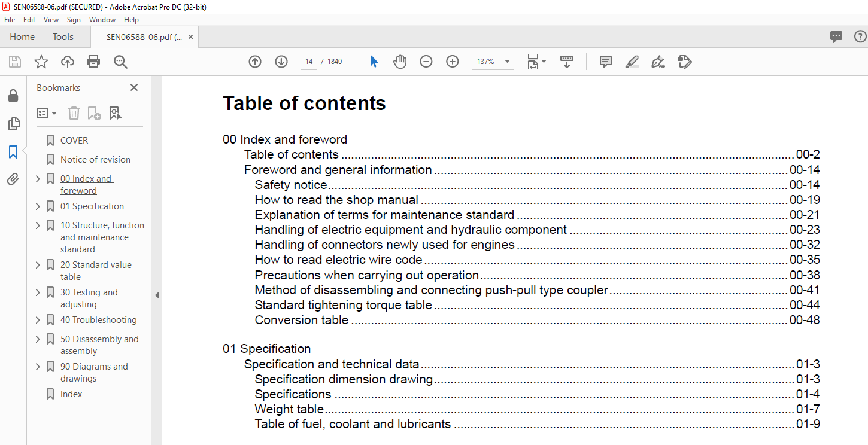
Task: Open the Find text magnifier
Action: 120,62
